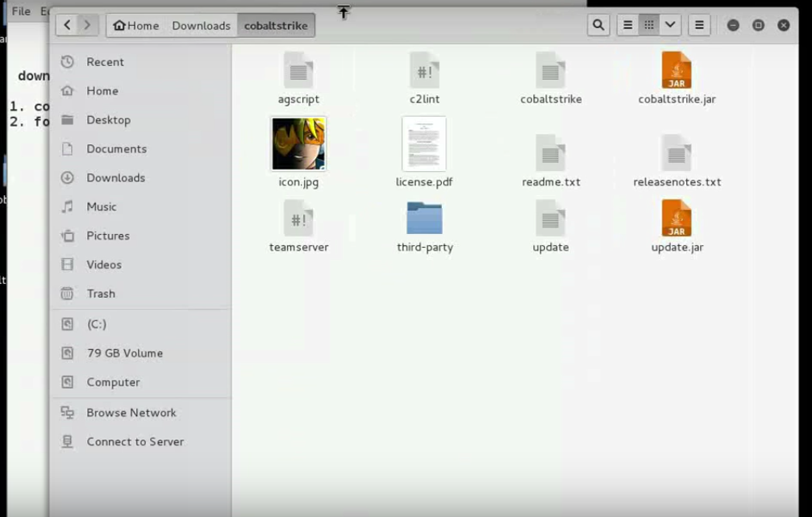Select the c2lint script file icon

coord(425,70)
